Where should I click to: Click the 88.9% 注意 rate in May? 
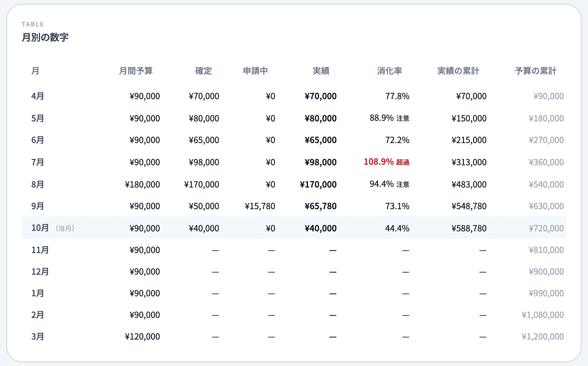click(390, 118)
